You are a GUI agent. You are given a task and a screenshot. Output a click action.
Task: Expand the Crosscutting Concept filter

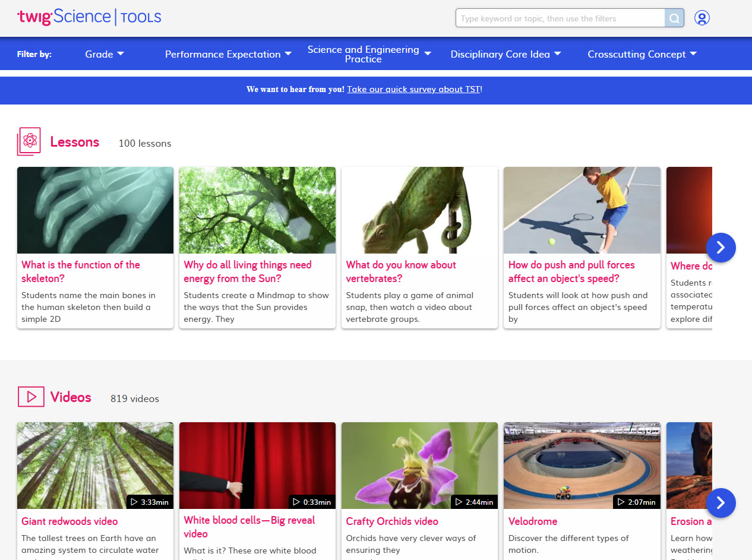[x=642, y=54]
